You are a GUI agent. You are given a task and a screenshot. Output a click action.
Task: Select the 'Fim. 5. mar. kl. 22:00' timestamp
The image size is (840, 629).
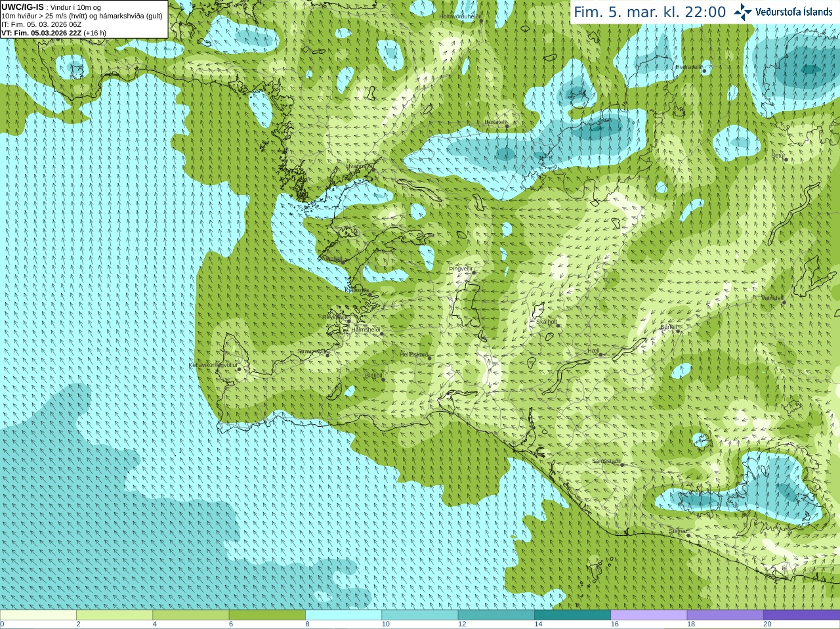pos(650,12)
